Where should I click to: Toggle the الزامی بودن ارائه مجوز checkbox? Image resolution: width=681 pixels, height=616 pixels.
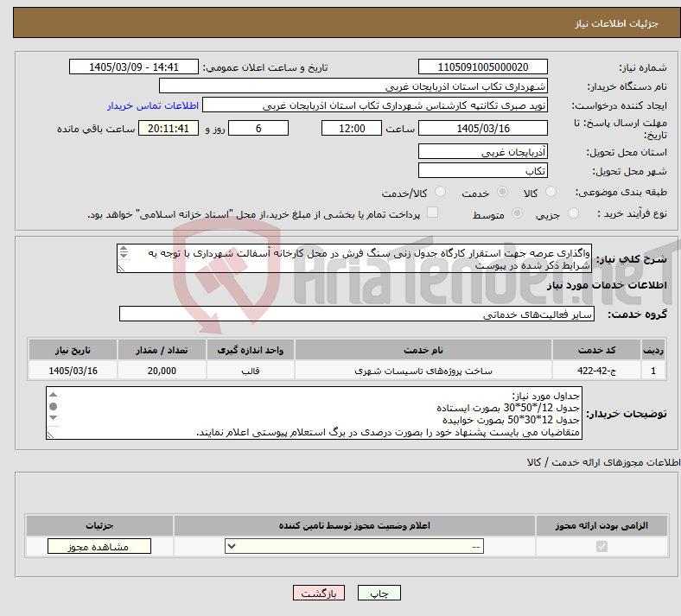(x=602, y=546)
